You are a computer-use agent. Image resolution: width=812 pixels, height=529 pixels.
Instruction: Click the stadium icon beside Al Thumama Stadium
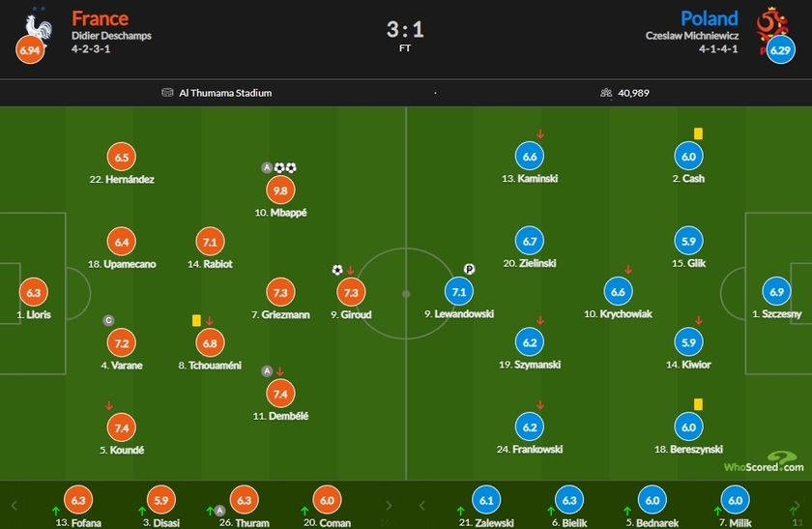coord(167,93)
